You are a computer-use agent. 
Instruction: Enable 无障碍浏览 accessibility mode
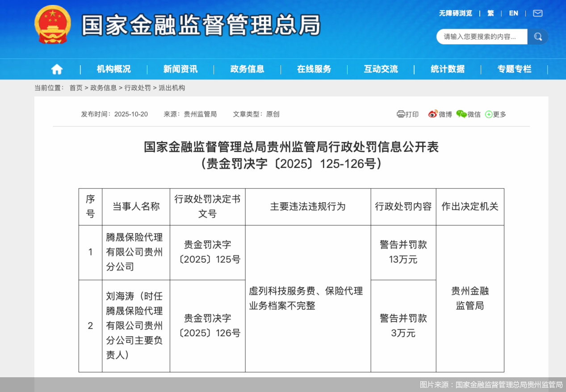[455, 13]
